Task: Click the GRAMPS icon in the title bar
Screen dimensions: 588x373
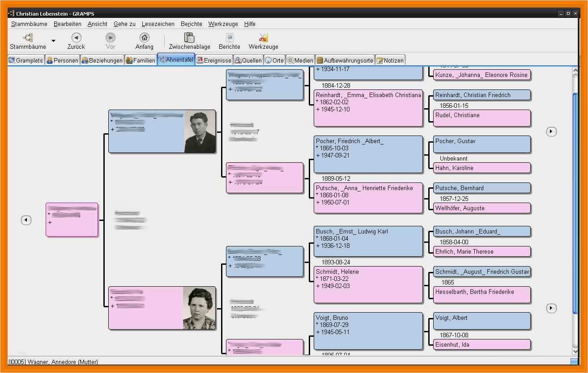Action: click(x=11, y=13)
